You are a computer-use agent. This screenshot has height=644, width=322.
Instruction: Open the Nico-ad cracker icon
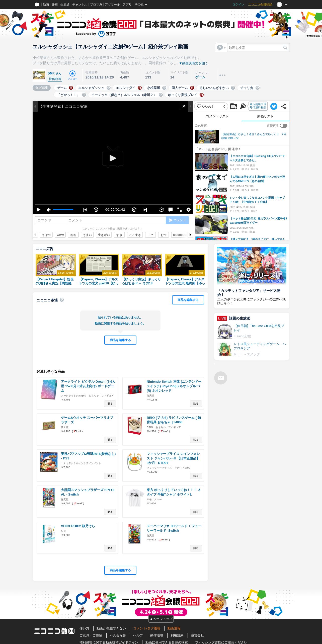pyautogui.click(x=243, y=106)
